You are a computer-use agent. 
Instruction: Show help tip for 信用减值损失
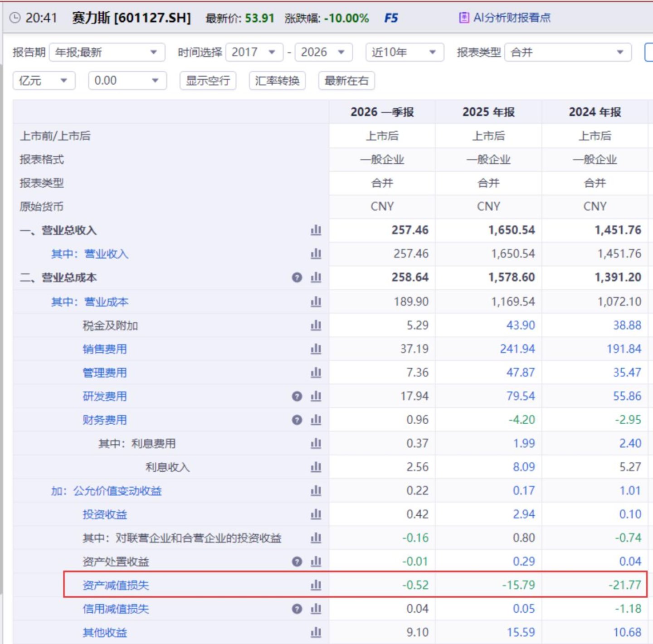pos(297,609)
